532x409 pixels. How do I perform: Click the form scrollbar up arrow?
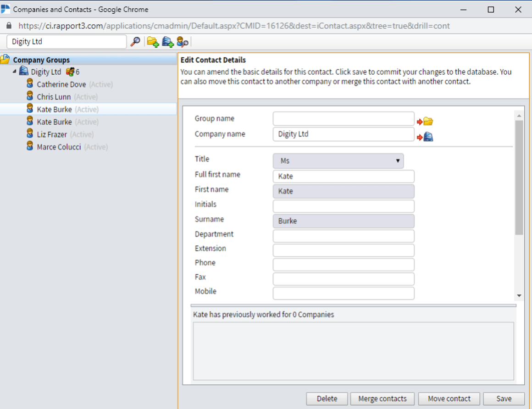(519, 116)
